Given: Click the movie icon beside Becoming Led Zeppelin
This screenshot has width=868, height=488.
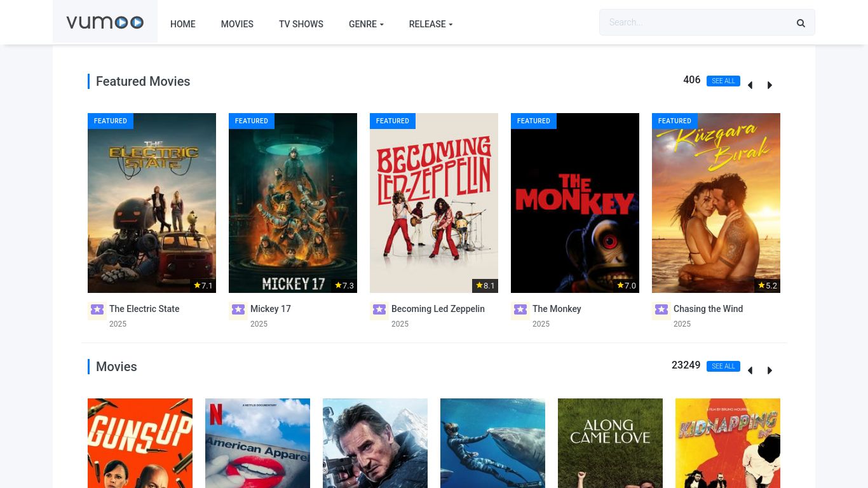Looking at the screenshot, I should [379, 309].
